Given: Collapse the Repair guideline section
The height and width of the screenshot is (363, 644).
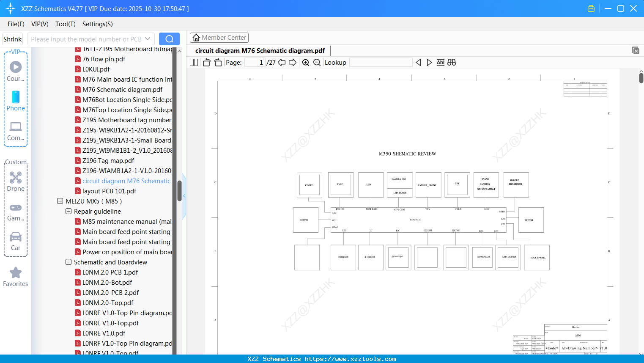Looking at the screenshot, I should pyautogui.click(x=68, y=211).
